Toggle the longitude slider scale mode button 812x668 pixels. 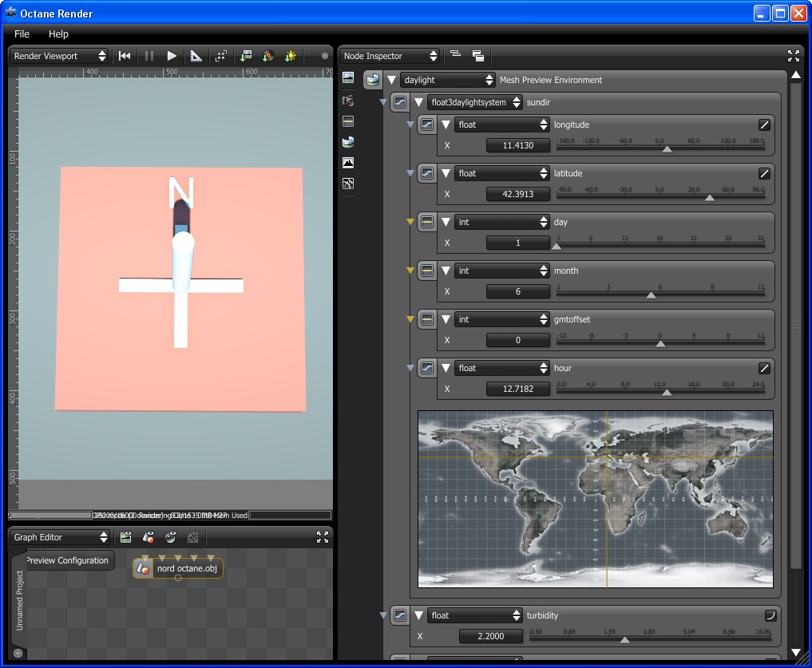[764, 125]
